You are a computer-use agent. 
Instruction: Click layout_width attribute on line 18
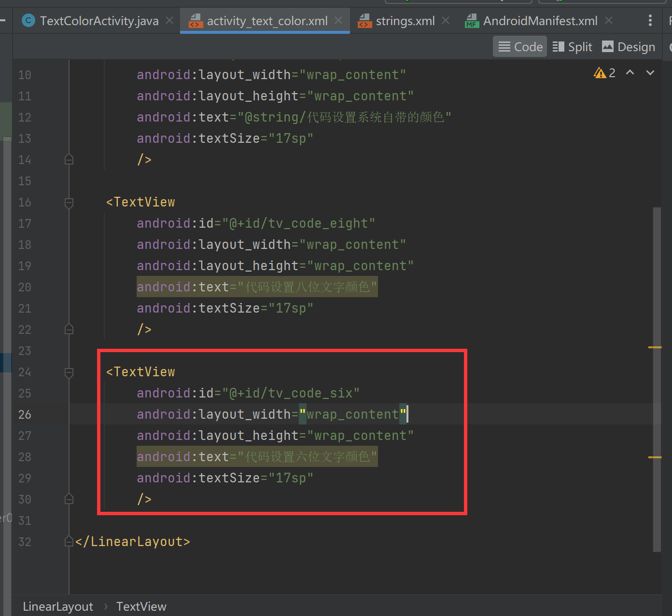pos(271,245)
